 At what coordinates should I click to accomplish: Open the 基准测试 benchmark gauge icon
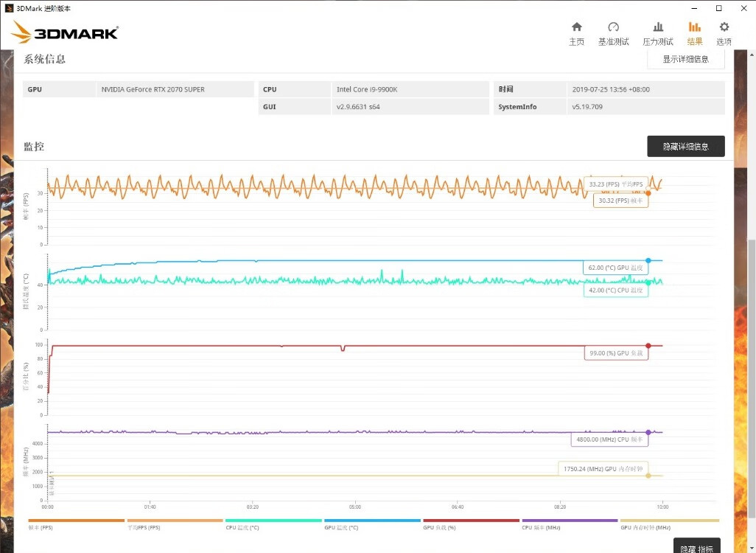tap(613, 27)
